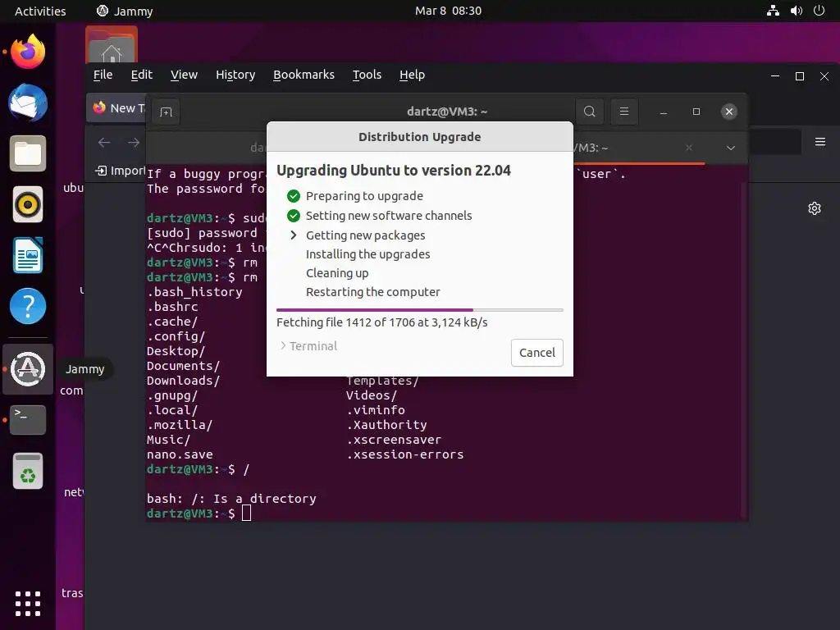Viewport: 840px width, 630px height.
Task: Open the Files manager dock icon
Action: coord(28,153)
